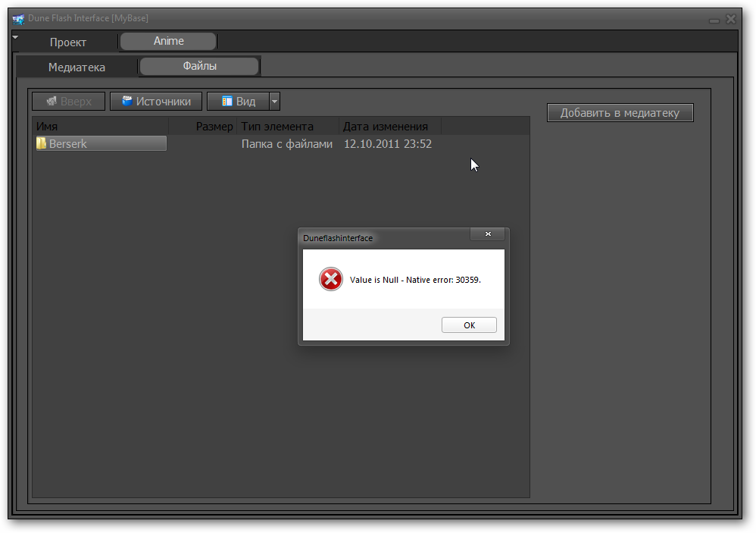This screenshot has width=756, height=533.
Task: Click the Источники database icon
Action: click(127, 101)
